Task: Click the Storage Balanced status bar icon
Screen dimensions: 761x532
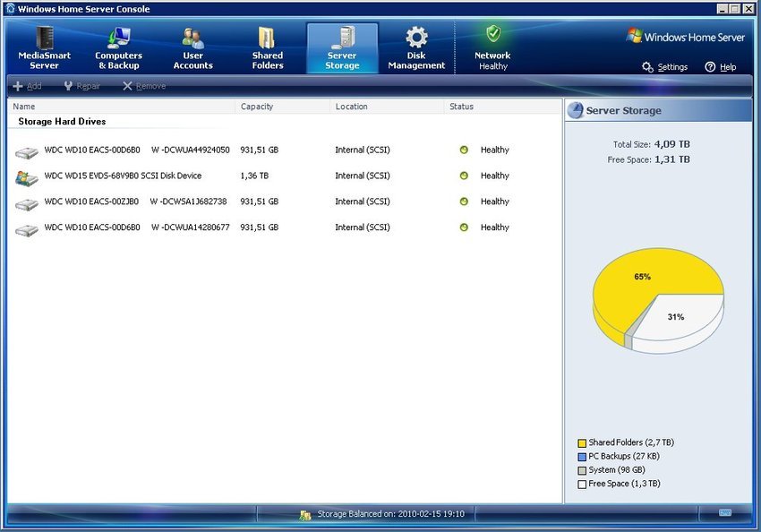Action: coord(305,515)
